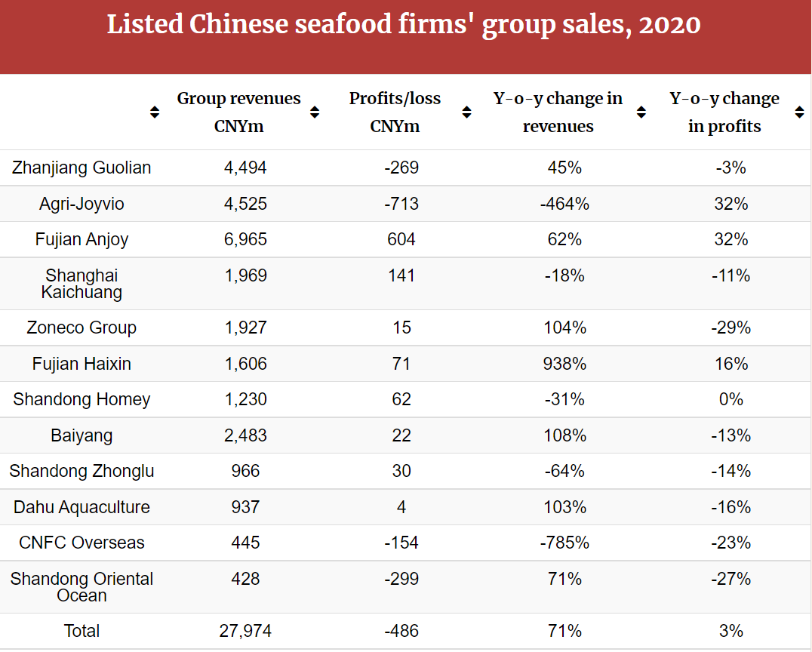812x652 pixels.
Task: Click sort arrows beside Y-o-y change in profits
Action: point(799,112)
